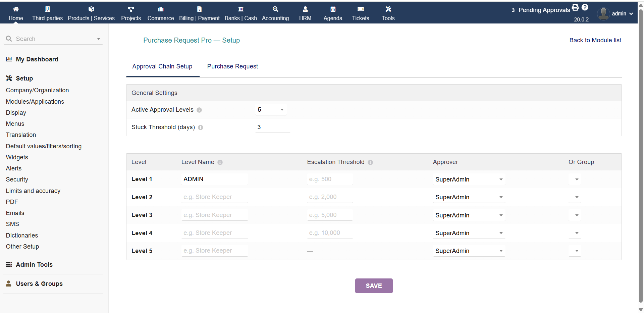644x313 pixels.
Task: Open the help question mark icon
Action: [585, 7]
